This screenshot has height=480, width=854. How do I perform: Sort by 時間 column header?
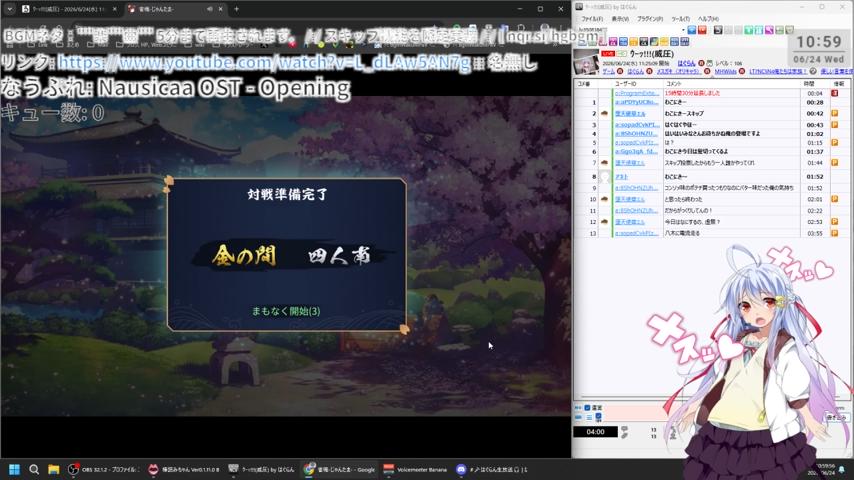809,83
